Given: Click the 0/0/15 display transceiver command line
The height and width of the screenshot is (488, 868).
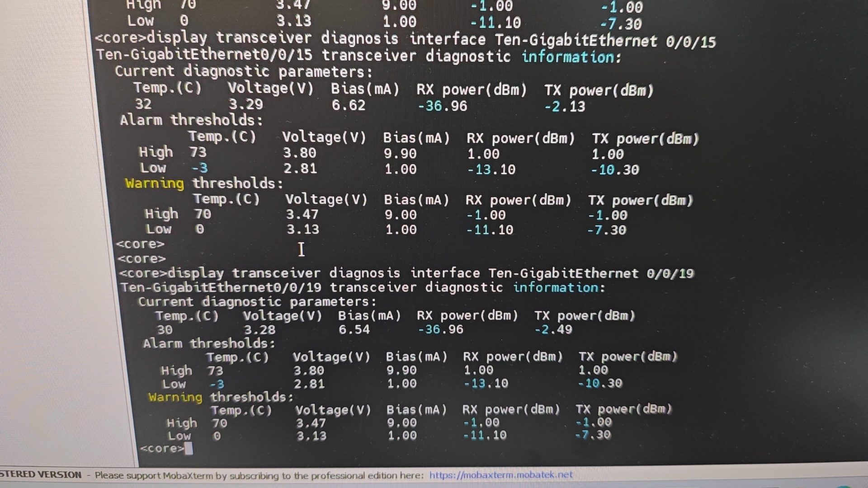Looking at the screenshot, I should pyautogui.click(x=405, y=40).
